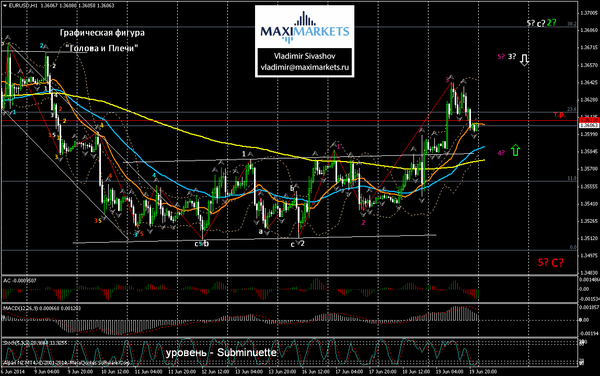The height and width of the screenshot is (376, 600).
Task: Click the Голова и Плечи pattern title
Action: tap(102, 48)
